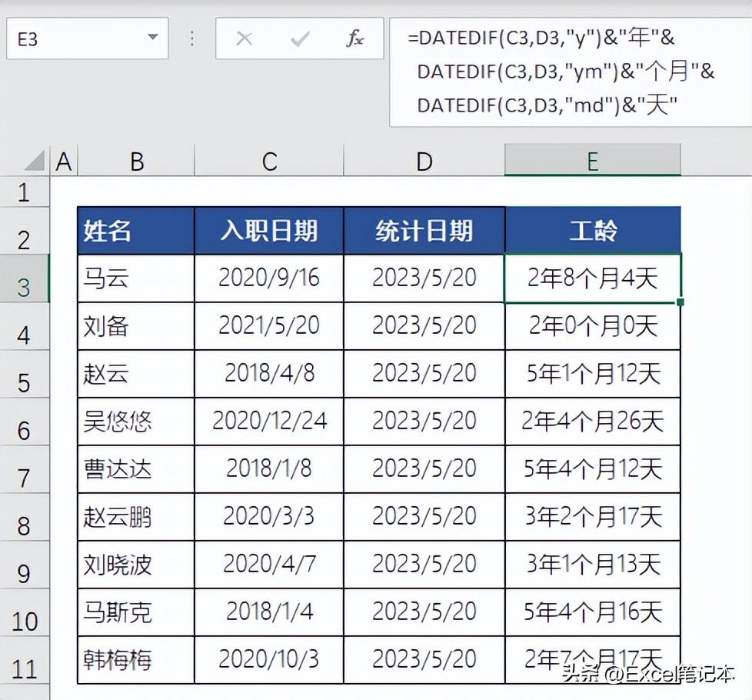Click the date cell 2020/10/3
The width and height of the screenshot is (752, 700).
pyautogui.click(x=269, y=660)
